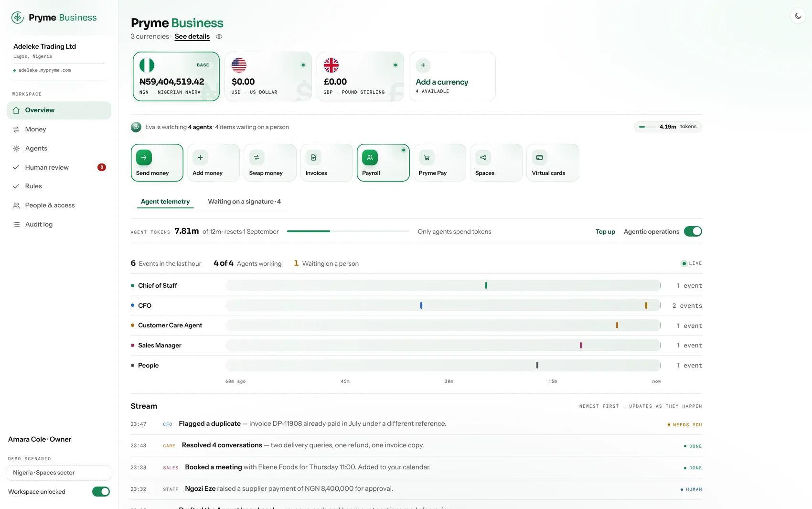Open Money in the sidebar
This screenshot has width=812, height=509.
[59, 129]
